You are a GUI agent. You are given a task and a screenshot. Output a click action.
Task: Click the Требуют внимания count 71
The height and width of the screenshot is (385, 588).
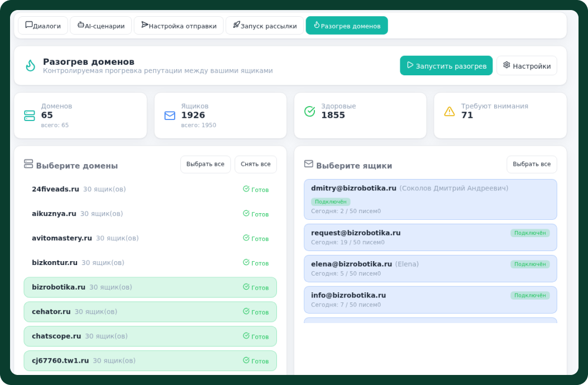(467, 115)
